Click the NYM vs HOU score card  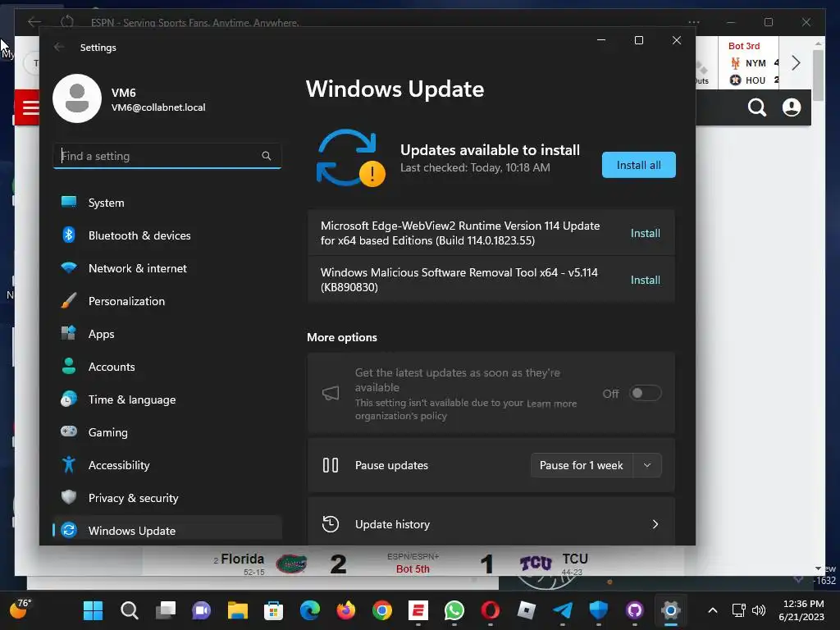[748, 63]
